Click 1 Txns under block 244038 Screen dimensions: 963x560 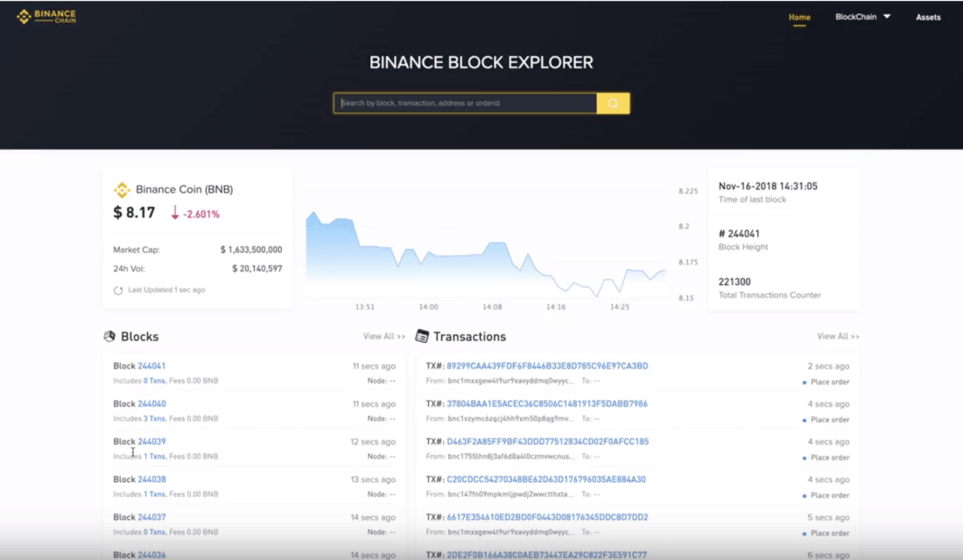click(154, 494)
